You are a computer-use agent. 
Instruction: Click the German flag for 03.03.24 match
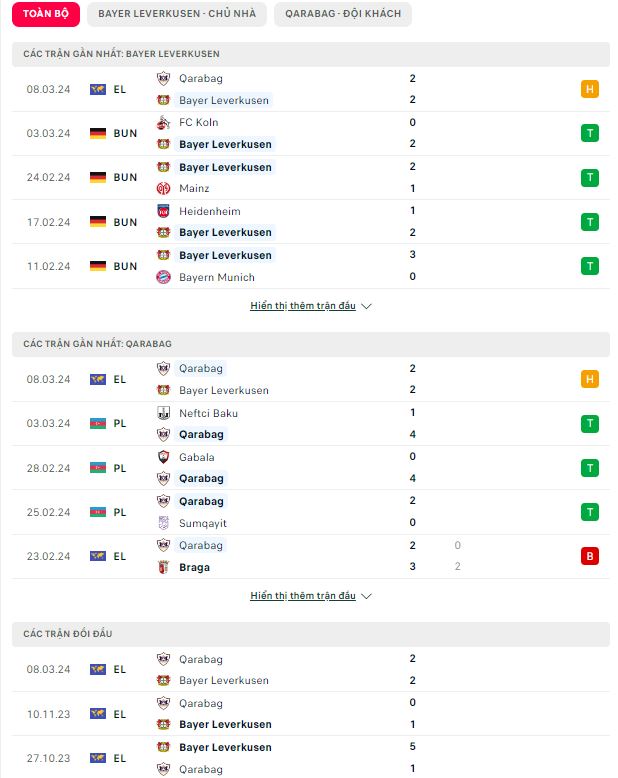coord(98,133)
